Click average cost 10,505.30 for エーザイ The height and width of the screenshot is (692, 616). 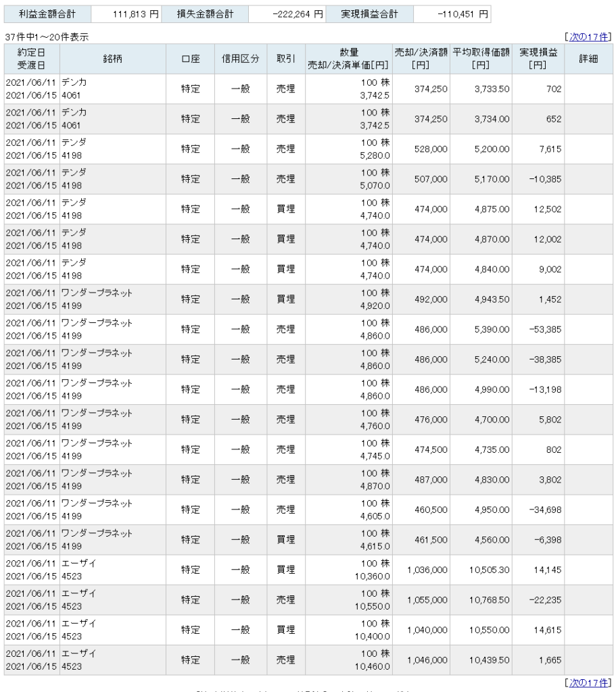[x=490, y=570]
